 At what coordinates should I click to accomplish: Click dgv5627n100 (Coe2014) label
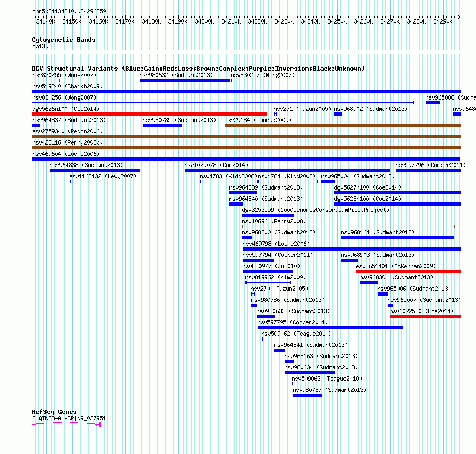click(367, 187)
